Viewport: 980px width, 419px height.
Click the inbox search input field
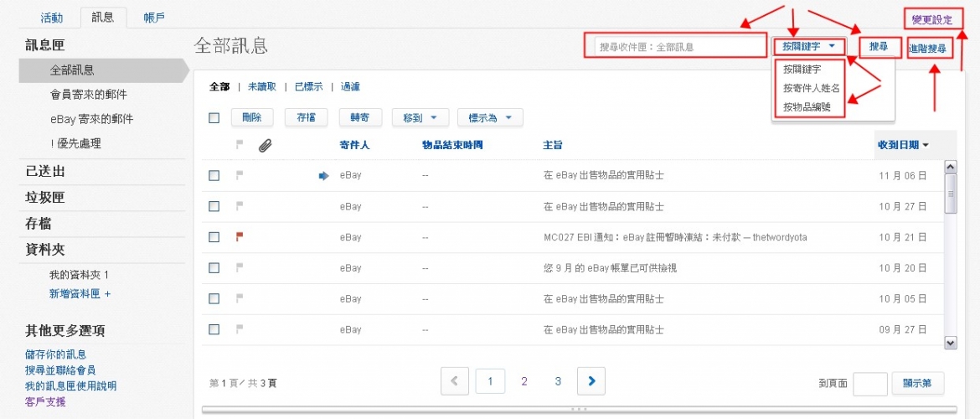click(675, 47)
